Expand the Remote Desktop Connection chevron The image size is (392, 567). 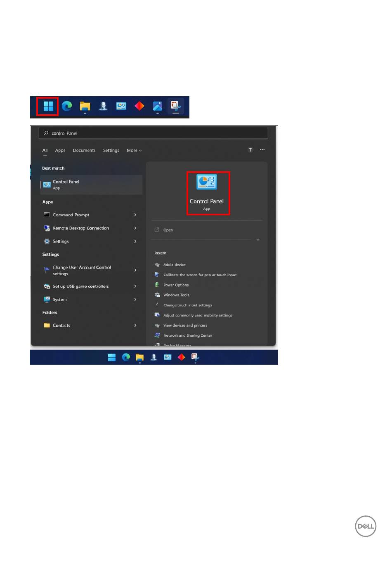click(135, 228)
